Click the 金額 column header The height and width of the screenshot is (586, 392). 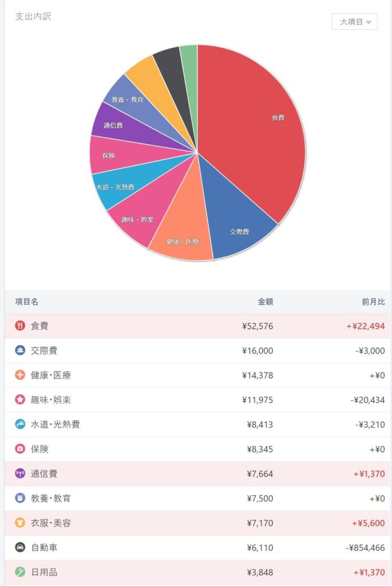[265, 302]
